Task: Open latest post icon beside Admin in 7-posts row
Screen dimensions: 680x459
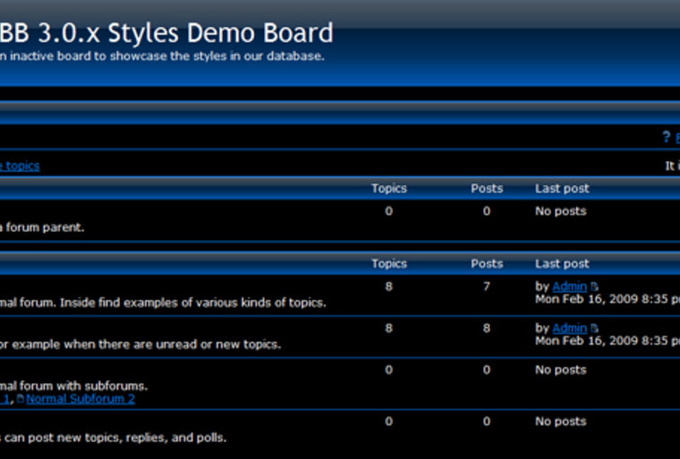Action: pyautogui.click(x=594, y=287)
